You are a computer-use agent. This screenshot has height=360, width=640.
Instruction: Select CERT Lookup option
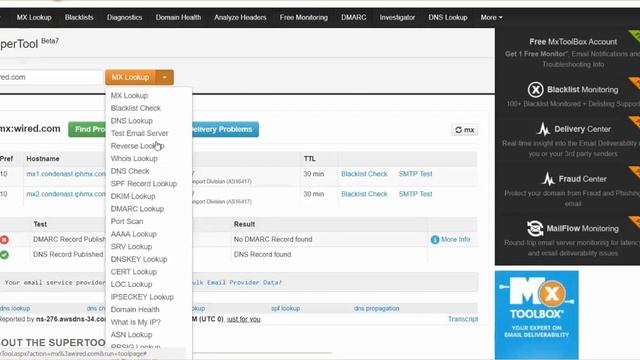pyautogui.click(x=133, y=272)
